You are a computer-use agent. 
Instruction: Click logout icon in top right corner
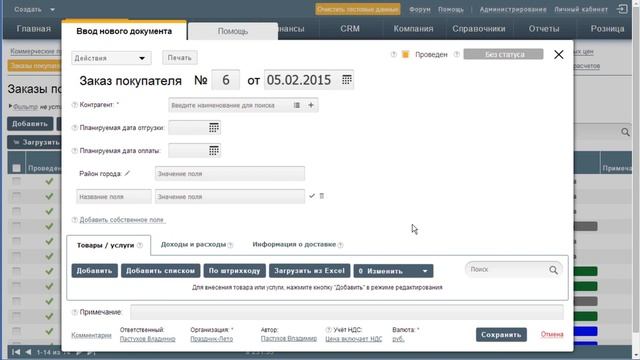point(622,9)
